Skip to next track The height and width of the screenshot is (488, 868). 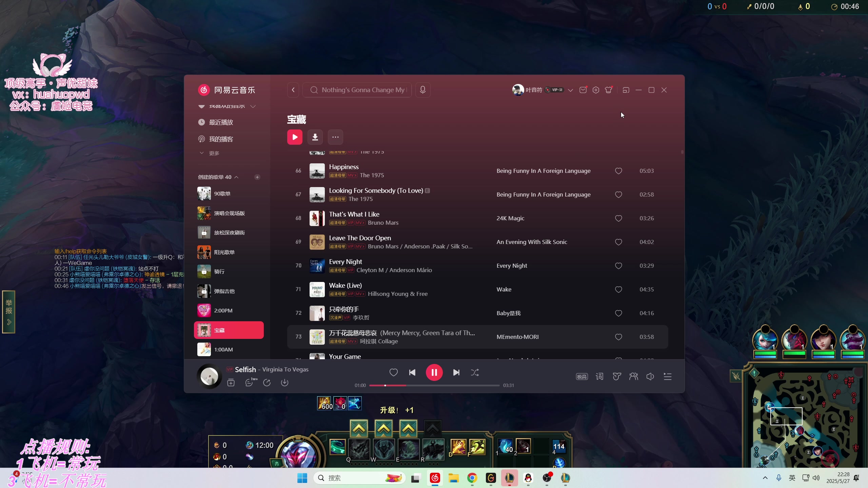(456, 372)
